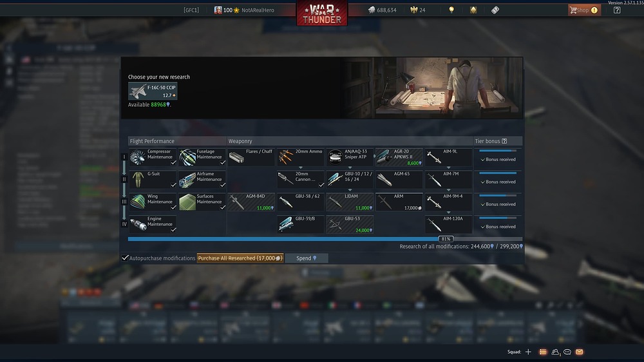Select the AIM-120A missile modification

[x=448, y=225]
